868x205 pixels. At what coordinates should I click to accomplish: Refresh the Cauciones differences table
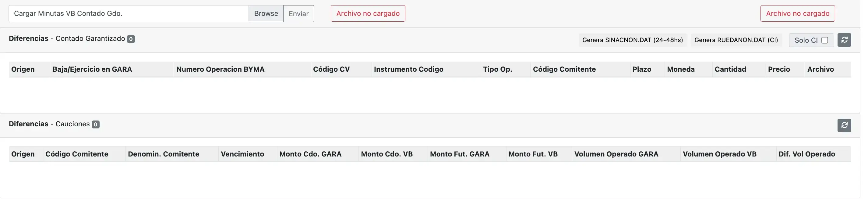click(844, 125)
